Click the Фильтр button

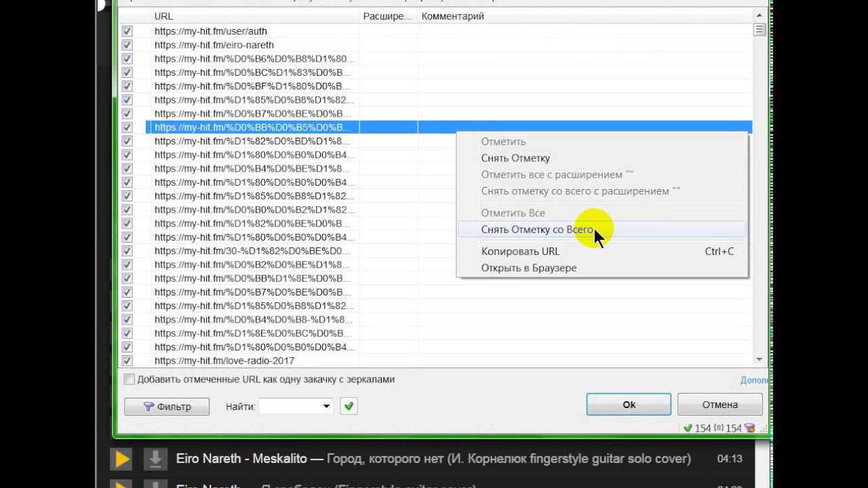click(167, 407)
